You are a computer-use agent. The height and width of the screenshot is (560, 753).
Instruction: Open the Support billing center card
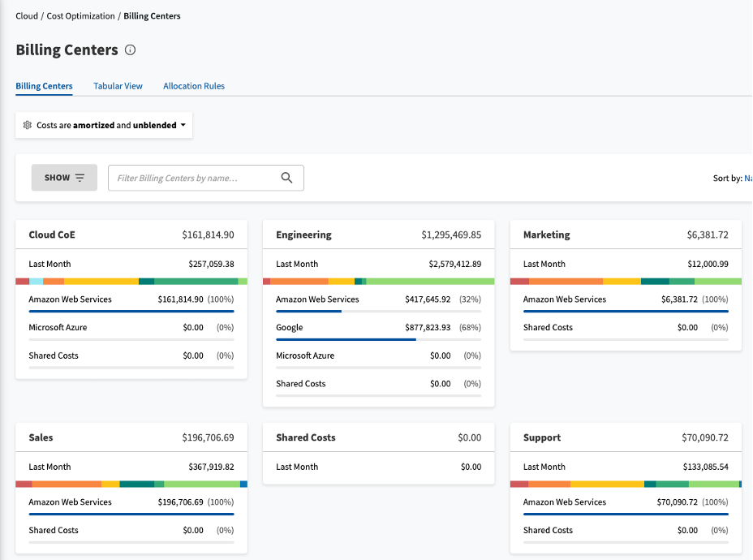click(542, 437)
